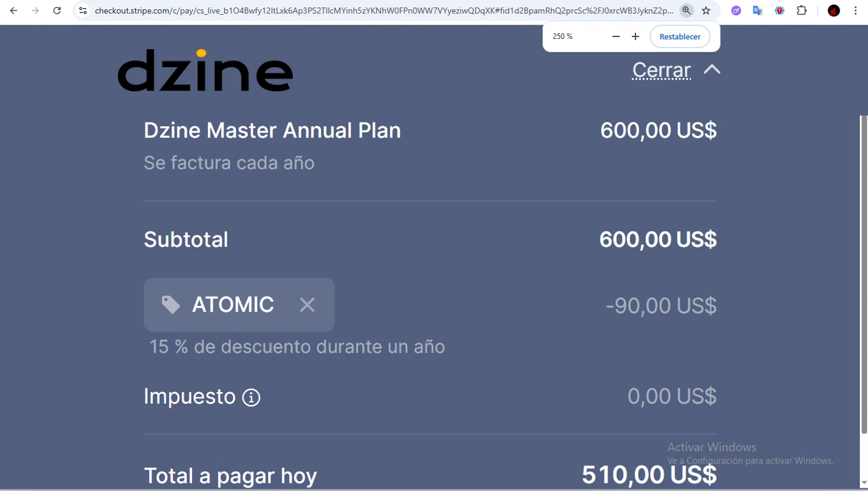868x491 pixels.
Task: Reset zoom with Restablecer button
Action: pyautogui.click(x=680, y=36)
